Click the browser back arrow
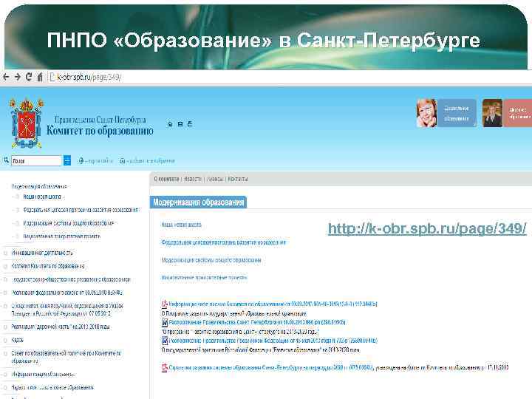This screenshot has height=399, width=532. pyautogui.click(x=6, y=77)
